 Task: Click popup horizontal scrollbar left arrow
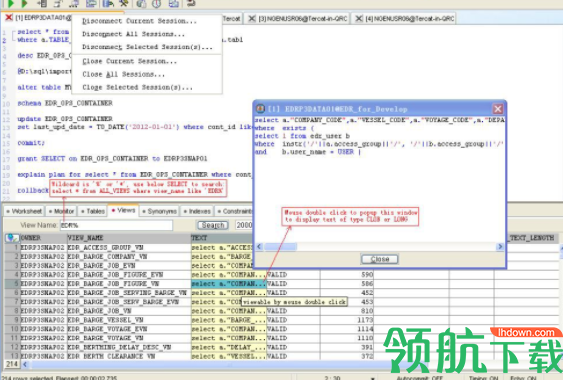[x=259, y=246]
